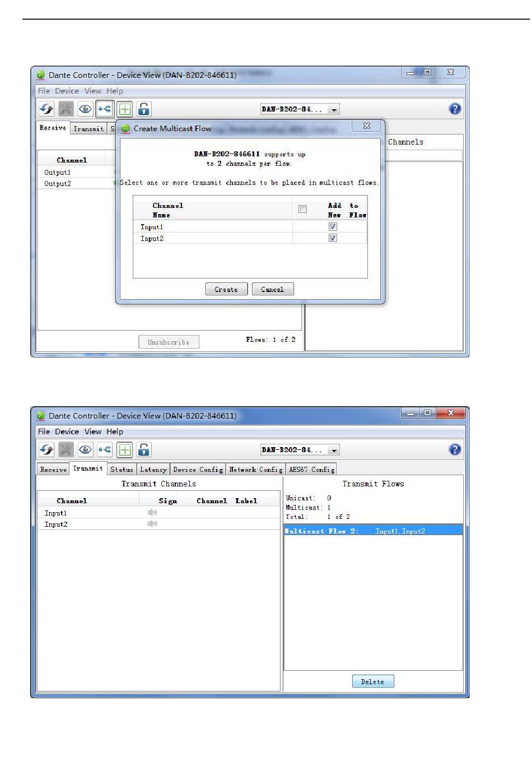This screenshot has height=780, width=532.
Task: Open View menu behind the Create Multicast Flow dialog
Action: click(x=93, y=91)
